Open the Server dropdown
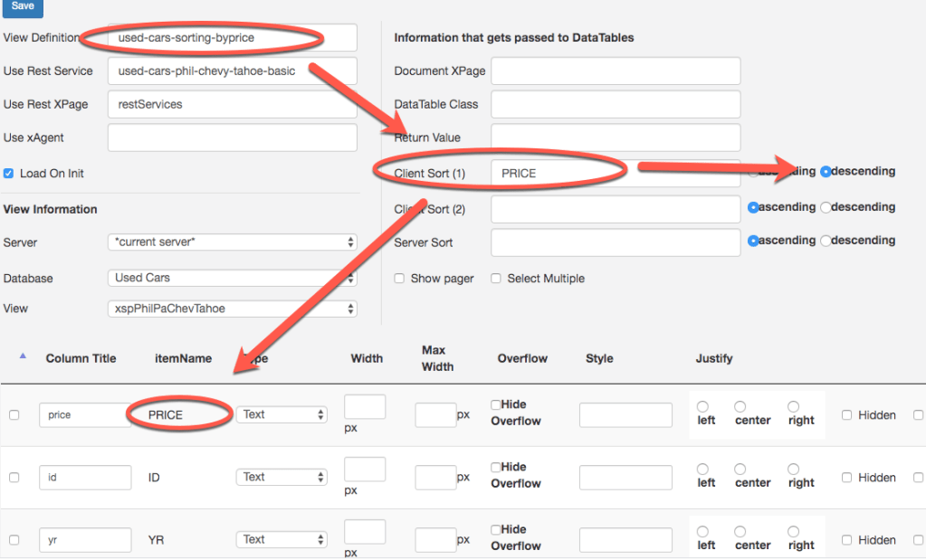Viewport: 926px width, 560px height. point(232,242)
